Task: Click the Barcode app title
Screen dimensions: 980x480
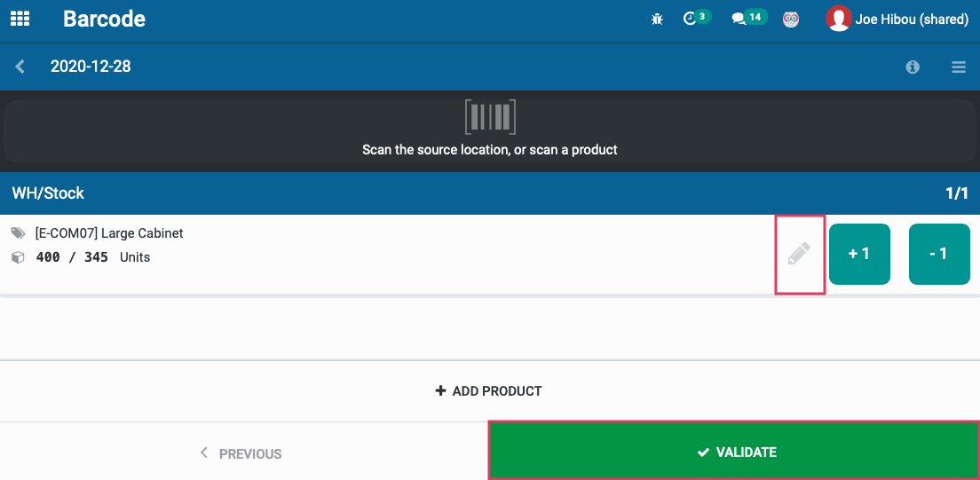Action: 105,20
